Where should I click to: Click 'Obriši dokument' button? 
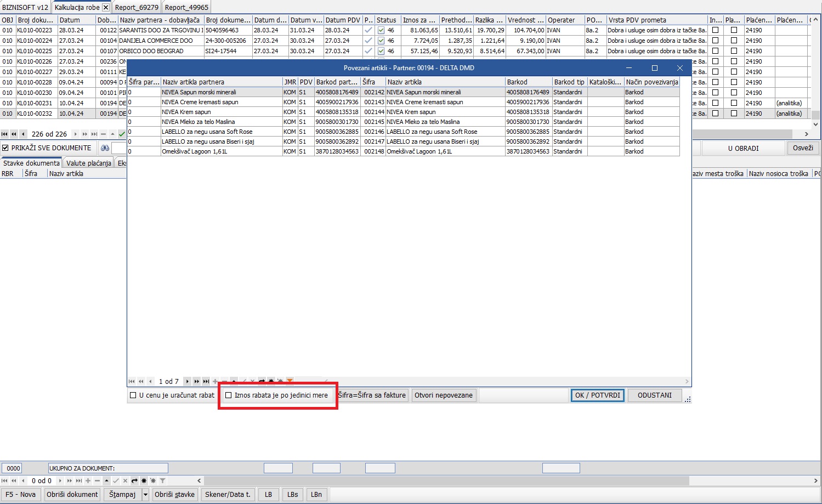tap(72, 495)
